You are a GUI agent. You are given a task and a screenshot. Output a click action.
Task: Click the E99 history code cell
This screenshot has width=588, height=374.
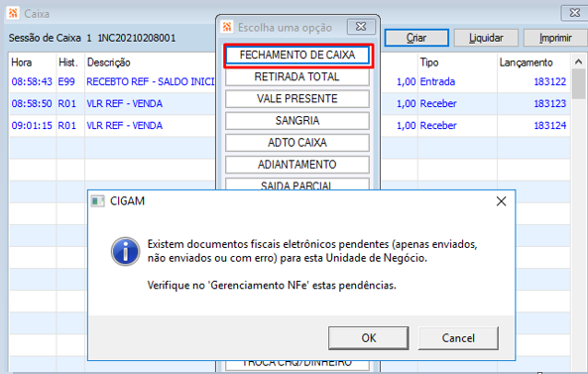[66, 81]
